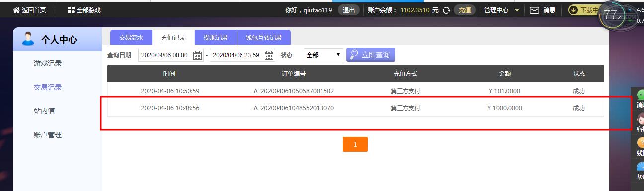The height and width of the screenshot is (191, 644).
Task: Click 第三方支付 in the 10:50:59 row
Action: [405, 91]
